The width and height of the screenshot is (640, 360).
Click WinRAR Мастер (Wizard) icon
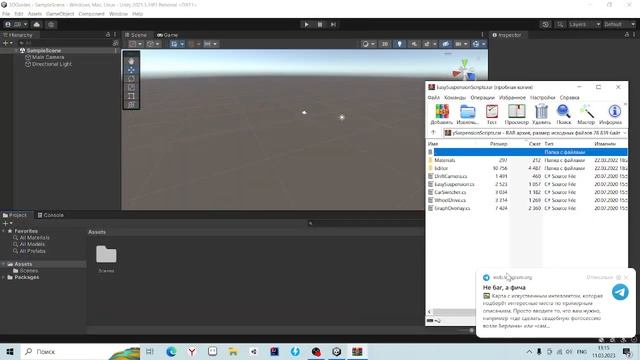click(x=586, y=114)
